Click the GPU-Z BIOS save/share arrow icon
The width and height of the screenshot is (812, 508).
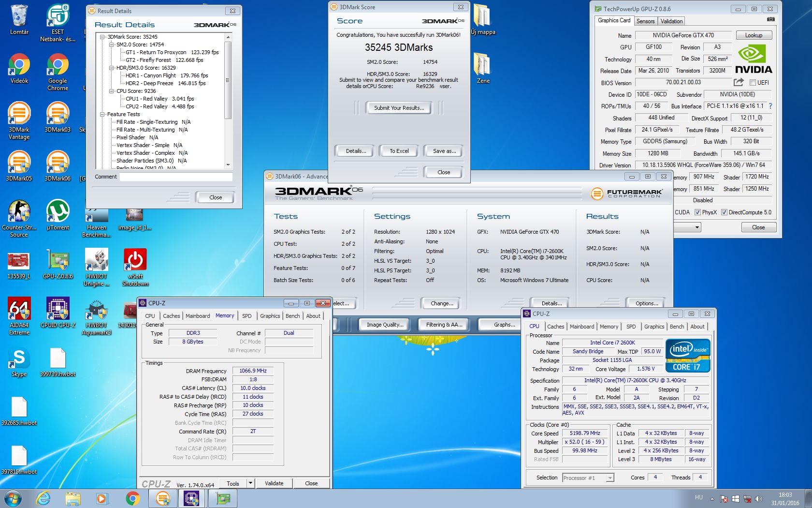738,82
